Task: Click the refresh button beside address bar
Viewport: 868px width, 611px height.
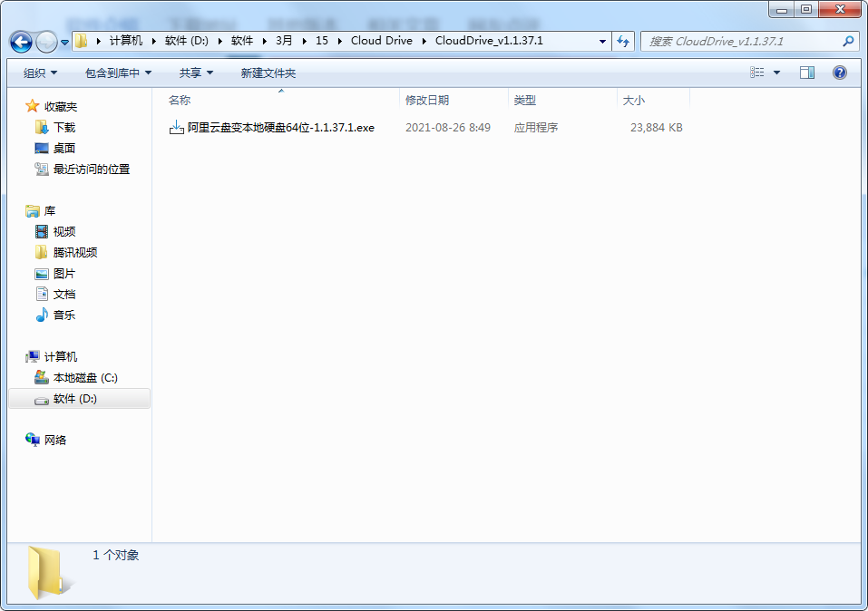Action: click(x=623, y=41)
